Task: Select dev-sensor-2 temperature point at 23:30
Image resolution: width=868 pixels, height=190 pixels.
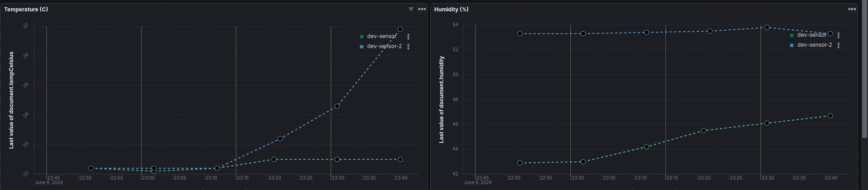Action: [337, 106]
